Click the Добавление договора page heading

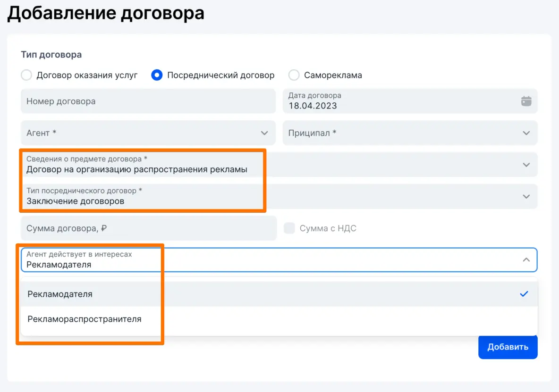(x=106, y=13)
